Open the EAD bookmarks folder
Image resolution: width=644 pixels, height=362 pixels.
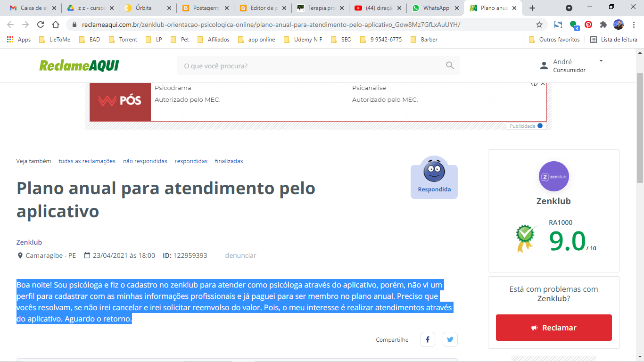(90, 40)
